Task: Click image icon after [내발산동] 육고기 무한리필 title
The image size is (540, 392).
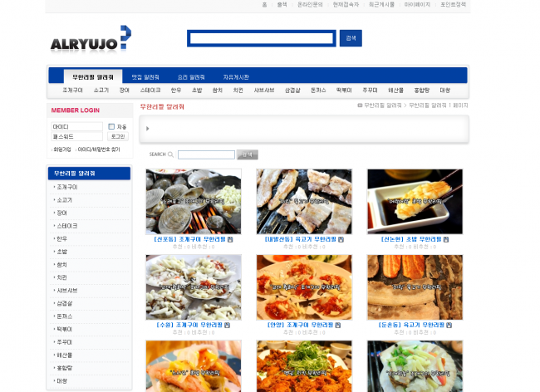Action: (x=341, y=239)
